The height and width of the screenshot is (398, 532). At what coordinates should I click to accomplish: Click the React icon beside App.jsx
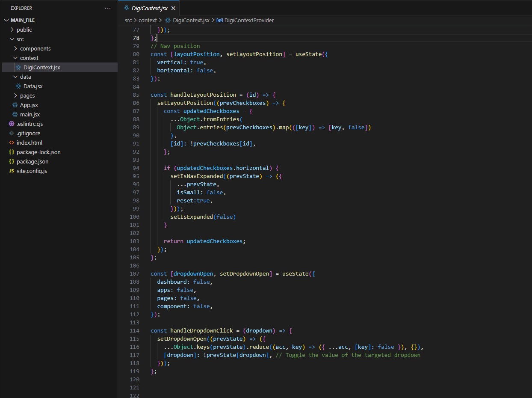click(x=15, y=105)
